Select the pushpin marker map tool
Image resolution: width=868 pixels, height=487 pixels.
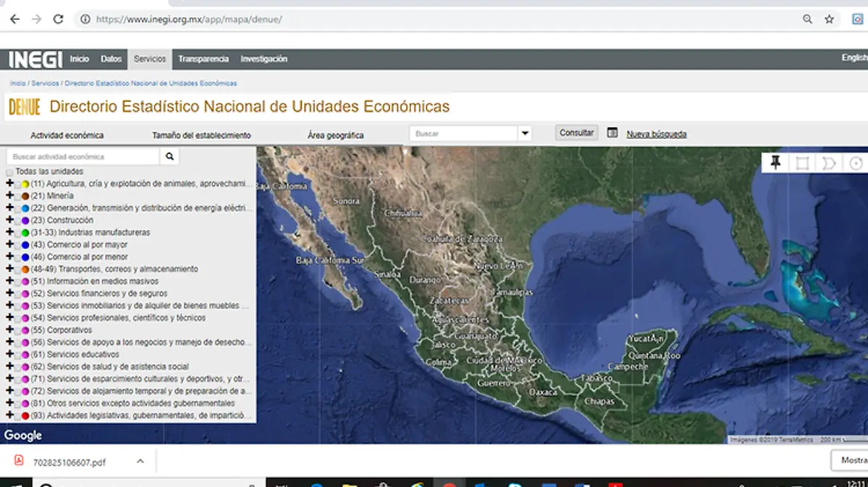pos(775,163)
